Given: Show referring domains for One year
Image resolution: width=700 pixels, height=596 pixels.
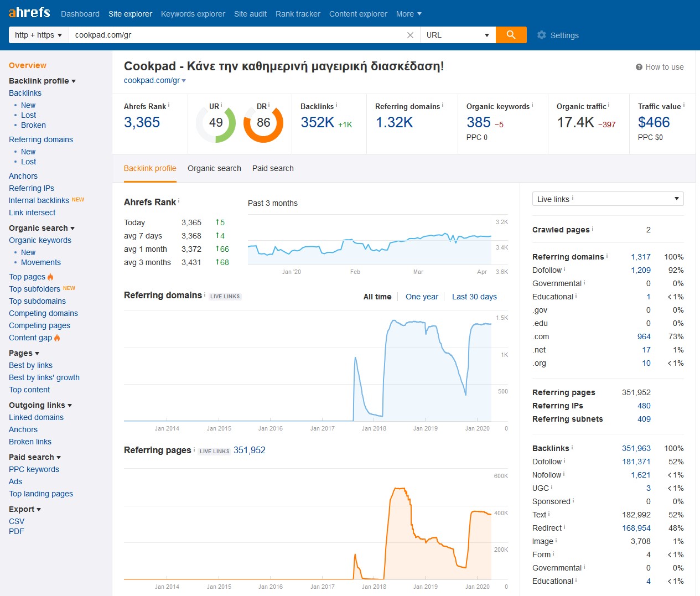Looking at the screenshot, I should (422, 297).
